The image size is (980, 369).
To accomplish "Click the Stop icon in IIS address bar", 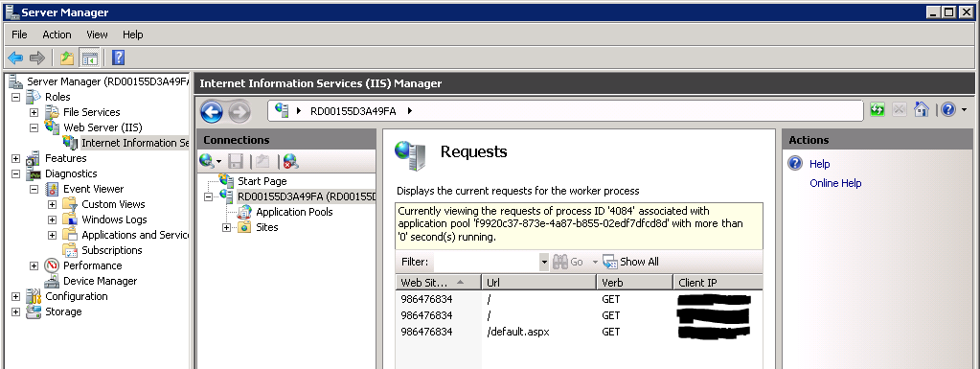I will (x=899, y=110).
